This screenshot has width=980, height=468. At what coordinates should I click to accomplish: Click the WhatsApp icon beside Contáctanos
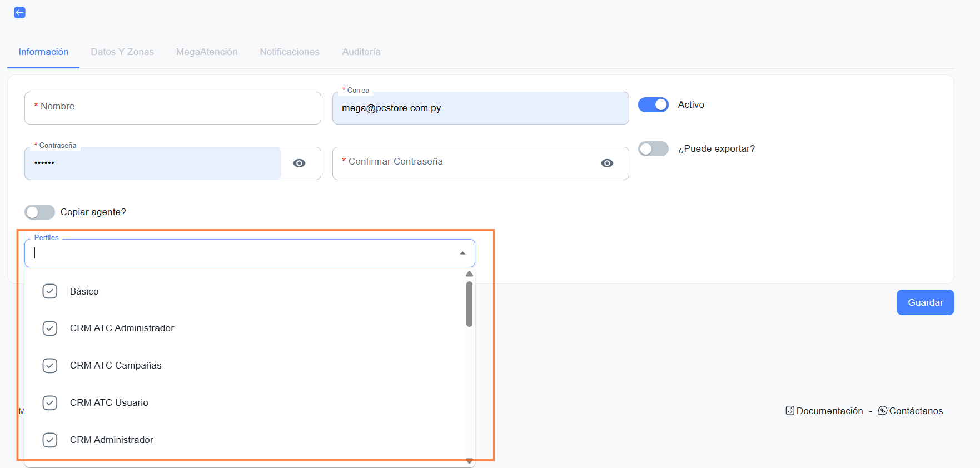[883, 411]
